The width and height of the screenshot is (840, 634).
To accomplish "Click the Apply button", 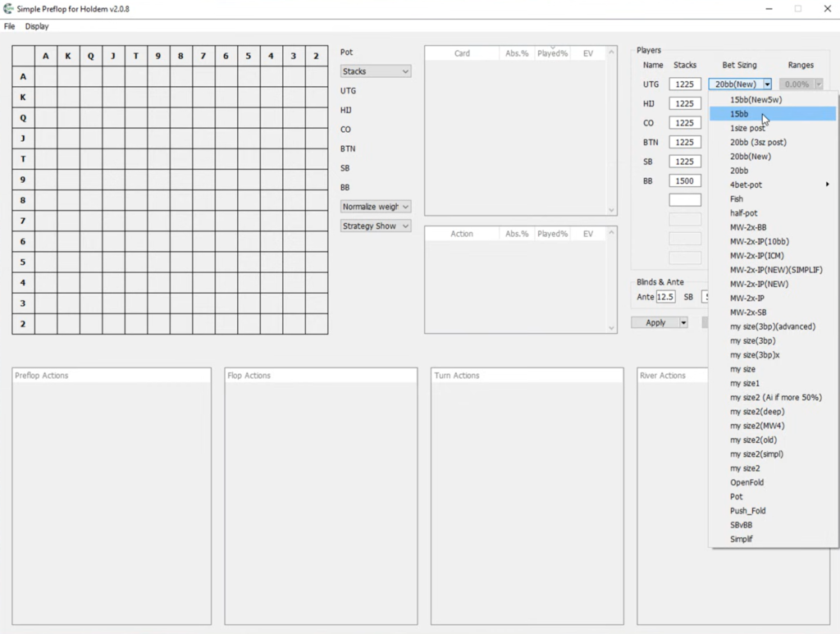I will point(655,322).
